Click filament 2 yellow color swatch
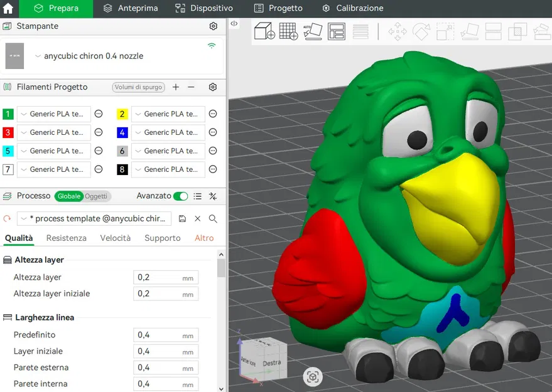Image resolution: width=552 pixels, height=392 pixels. (122, 114)
